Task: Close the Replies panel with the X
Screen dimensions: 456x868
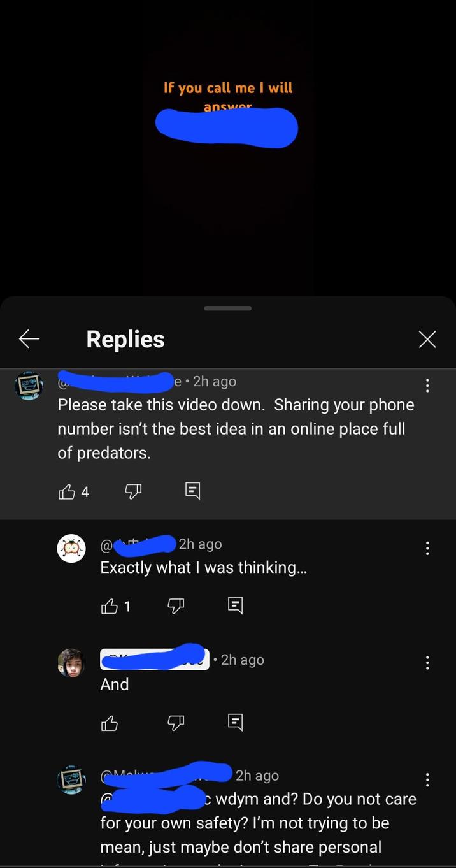Action: [427, 339]
